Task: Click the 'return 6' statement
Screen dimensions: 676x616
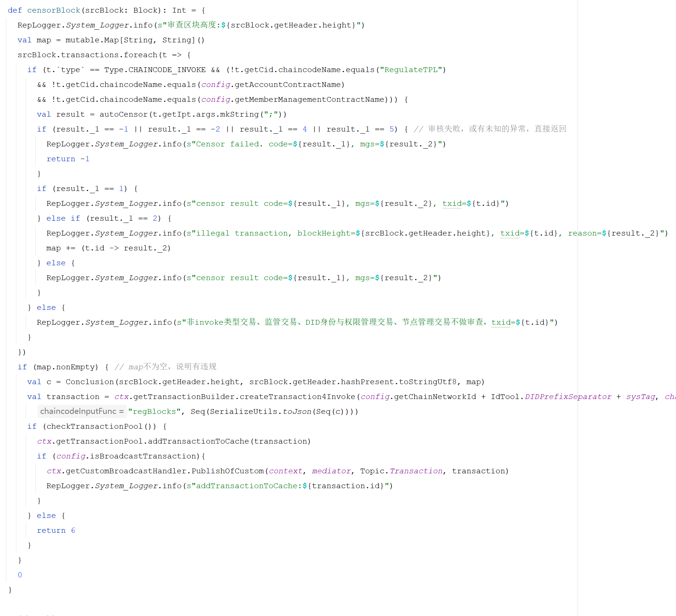Action: 56,531
